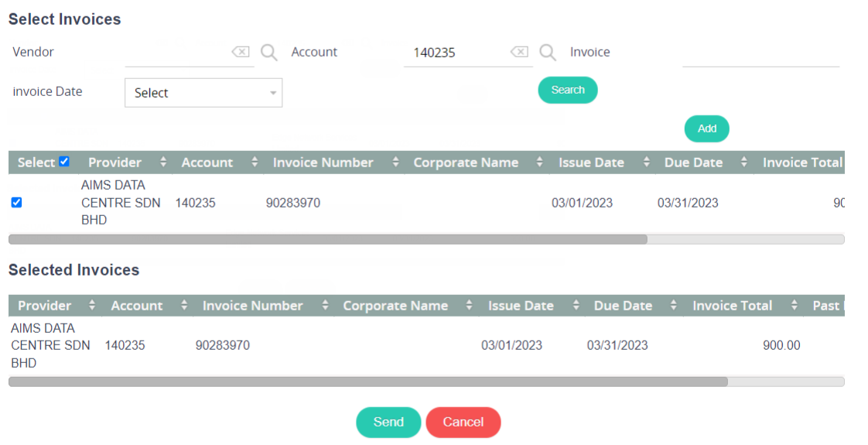This screenshot has height=445, width=868.
Task: Click account 140235 in upper table row
Action: [196, 203]
